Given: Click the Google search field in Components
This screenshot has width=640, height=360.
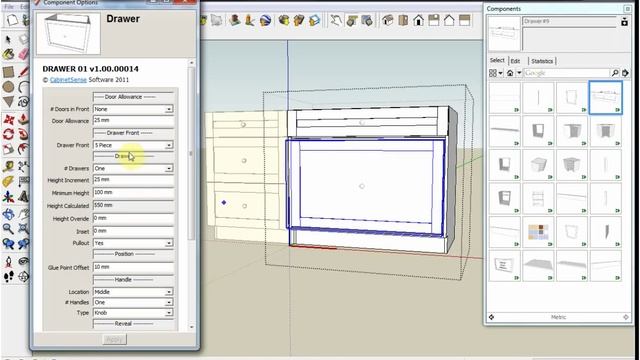Looking at the screenshot, I should 567,73.
